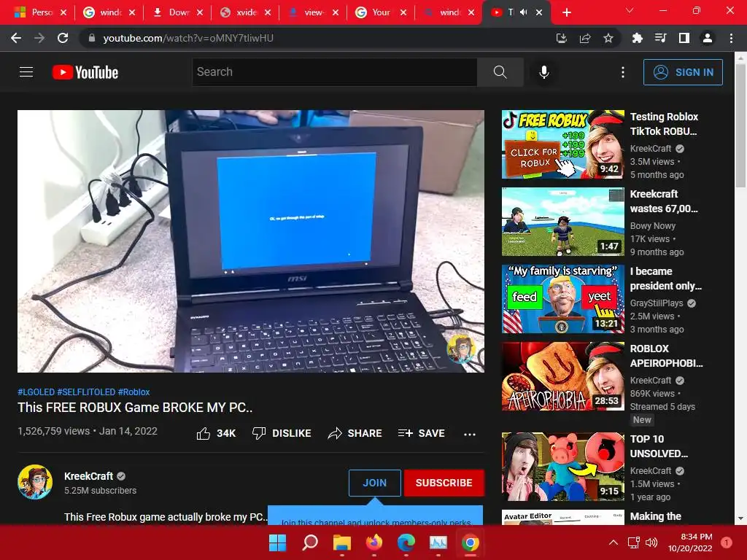The image size is (747, 560).
Task: Share the video
Action: pos(355,433)
